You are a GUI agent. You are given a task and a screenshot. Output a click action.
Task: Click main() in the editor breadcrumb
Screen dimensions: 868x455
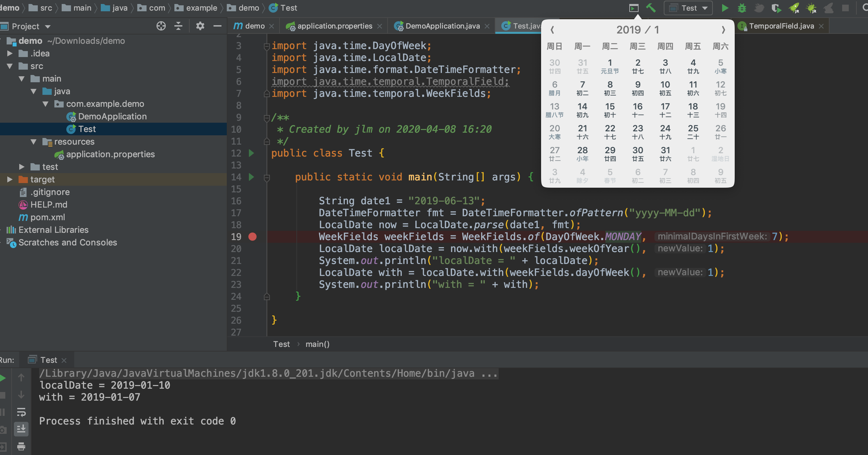click(x=317, y=344)
